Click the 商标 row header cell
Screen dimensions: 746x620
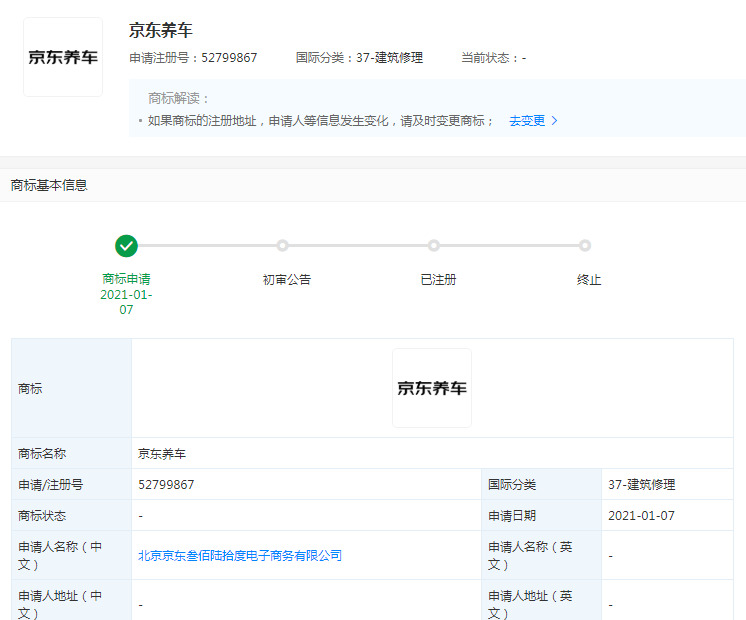click(71, 388)
